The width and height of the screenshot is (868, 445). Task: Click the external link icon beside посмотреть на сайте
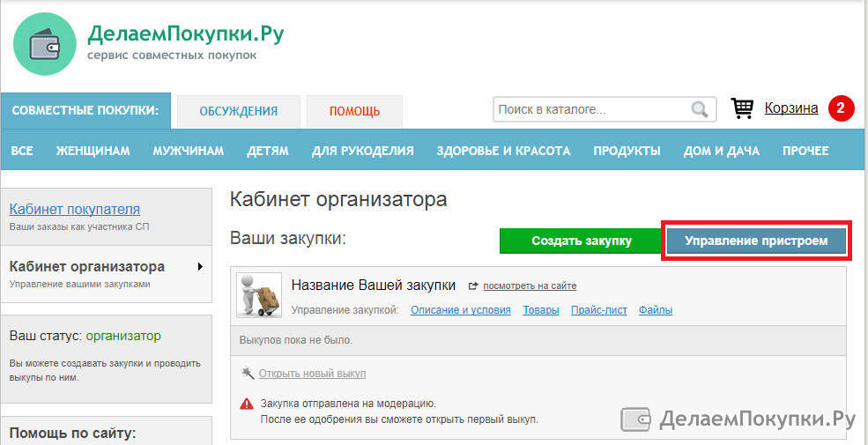point(473,286)
